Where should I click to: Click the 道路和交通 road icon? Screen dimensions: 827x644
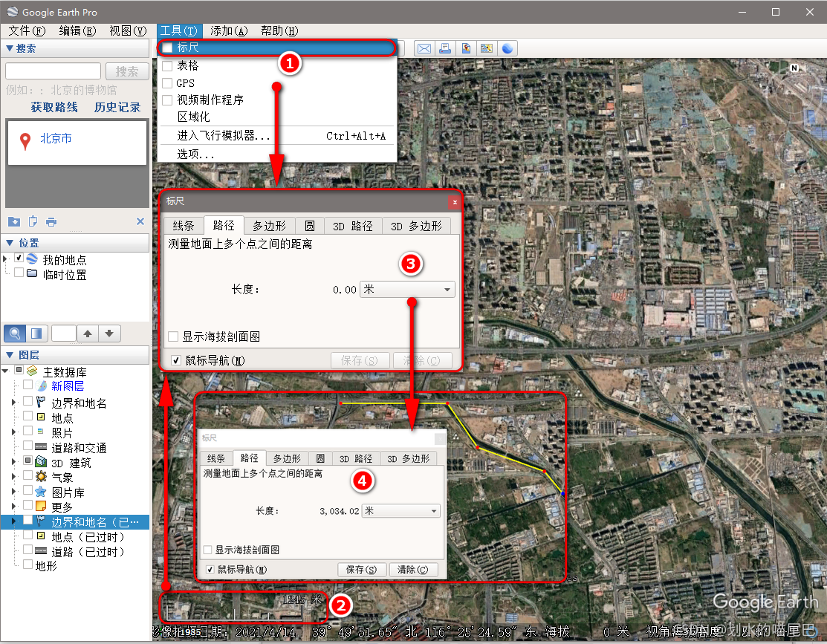[41, 446]
